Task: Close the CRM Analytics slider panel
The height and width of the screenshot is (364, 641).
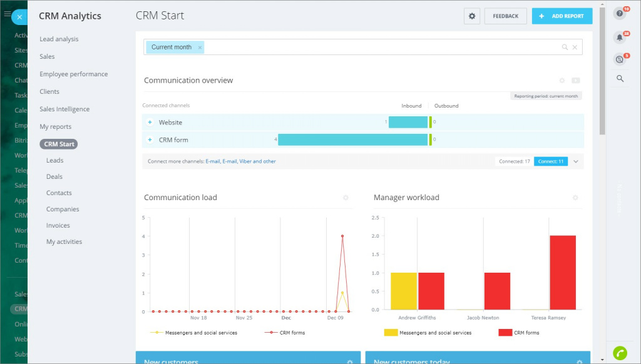Action: [x=19, y=17]
